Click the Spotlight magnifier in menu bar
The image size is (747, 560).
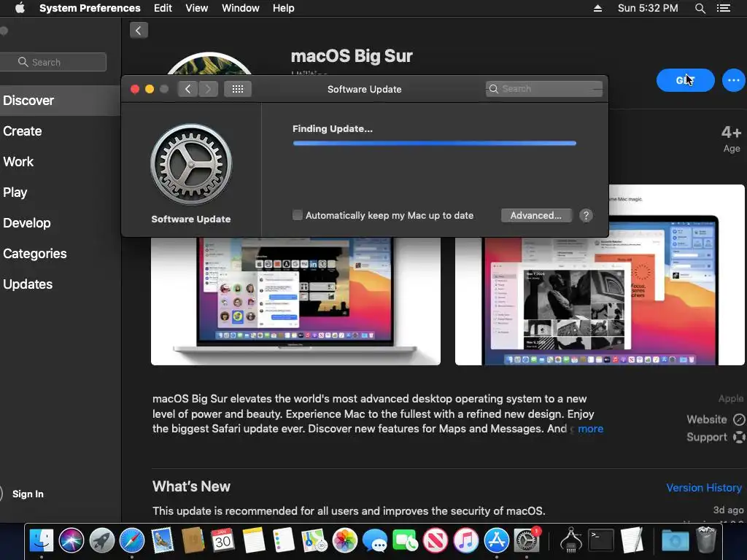click(x=700, y=8)
